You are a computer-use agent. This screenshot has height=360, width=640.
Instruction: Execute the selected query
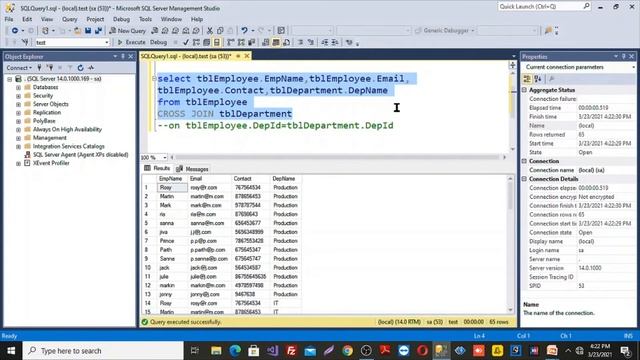click(x=131, y=42)
